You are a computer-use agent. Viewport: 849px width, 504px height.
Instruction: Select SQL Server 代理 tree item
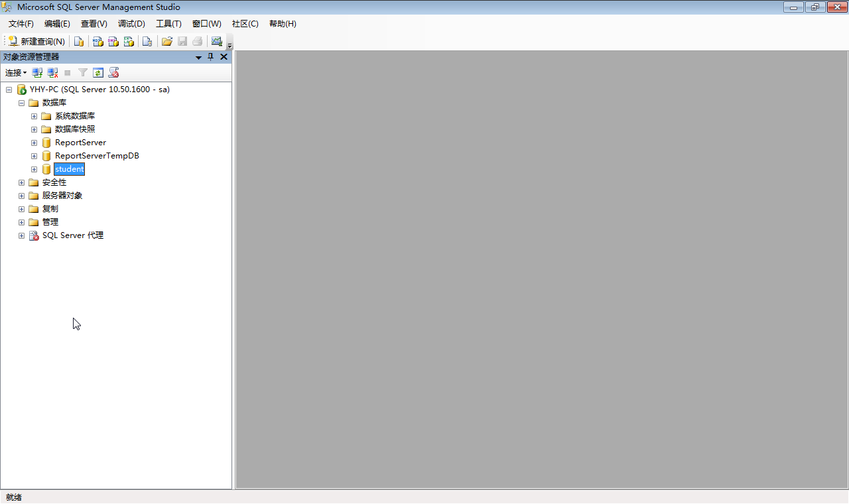tap(73, 235)
